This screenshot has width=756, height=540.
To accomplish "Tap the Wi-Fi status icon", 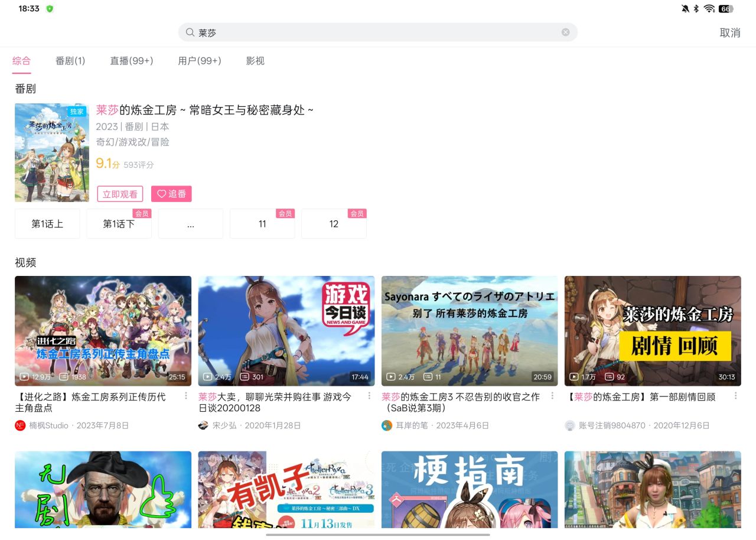I will [x=709, y=9].
